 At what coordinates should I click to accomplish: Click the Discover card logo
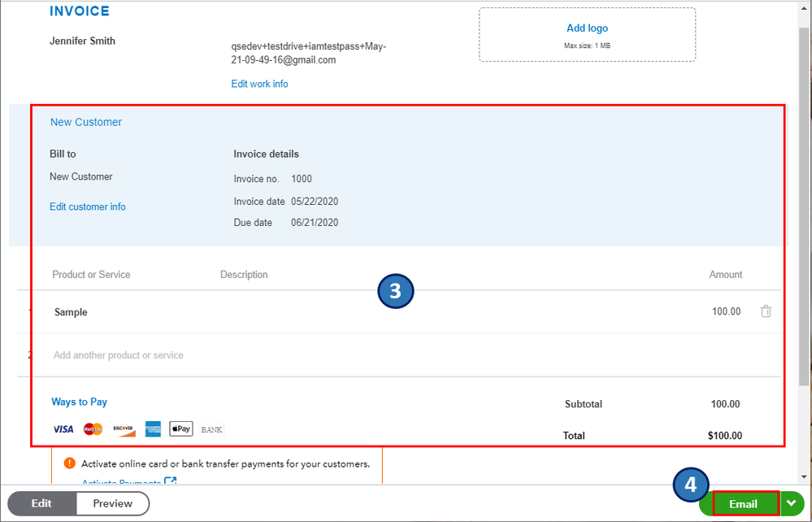124,429
